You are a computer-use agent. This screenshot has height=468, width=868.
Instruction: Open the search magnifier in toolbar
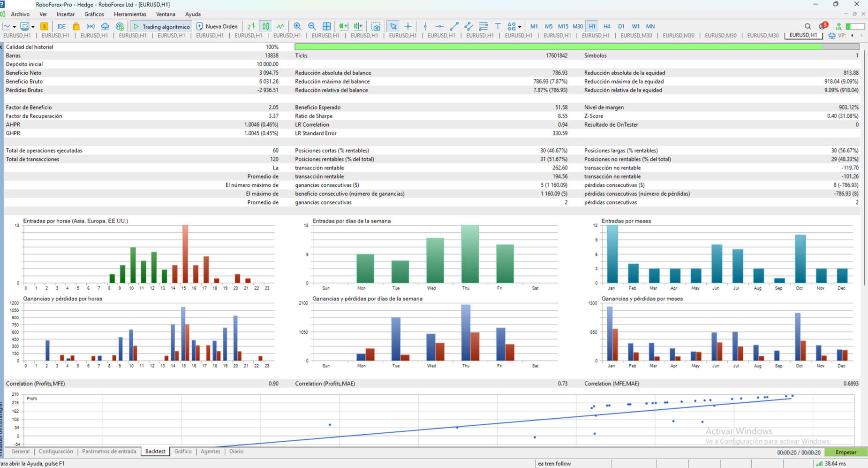(808, 26)
